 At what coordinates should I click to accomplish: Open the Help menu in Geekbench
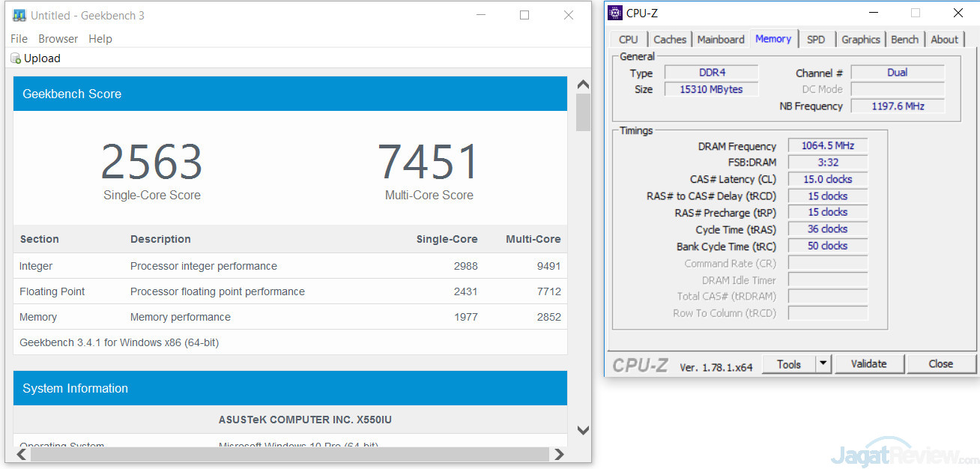coord(100,39)
